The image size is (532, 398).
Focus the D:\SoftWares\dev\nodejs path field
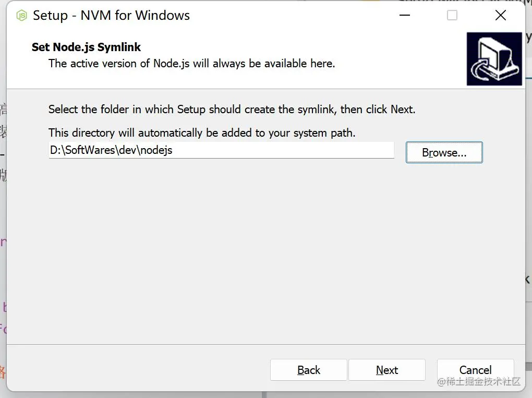(221, 150)
